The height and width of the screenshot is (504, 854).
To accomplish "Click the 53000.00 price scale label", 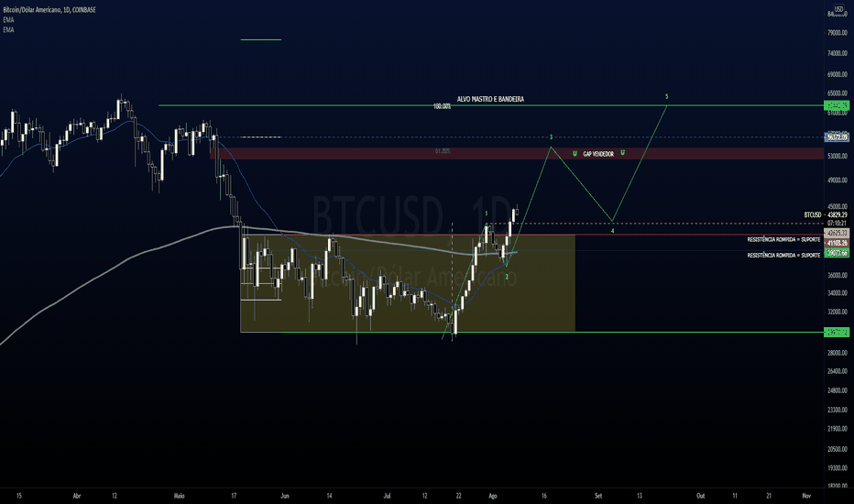I will (838, 156).
